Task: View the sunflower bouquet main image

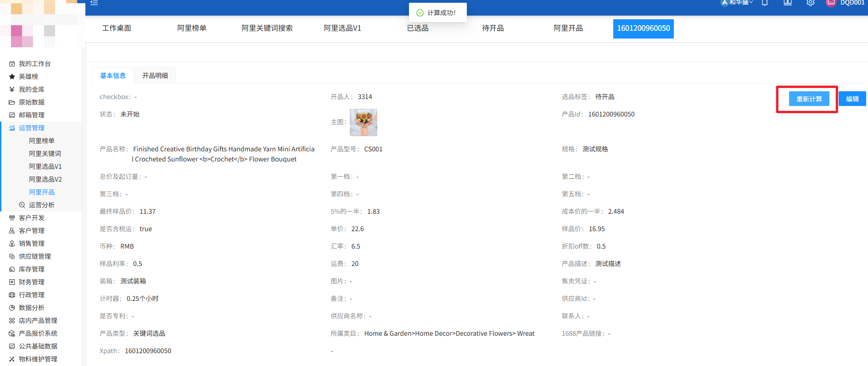Action: pos(364,122)
